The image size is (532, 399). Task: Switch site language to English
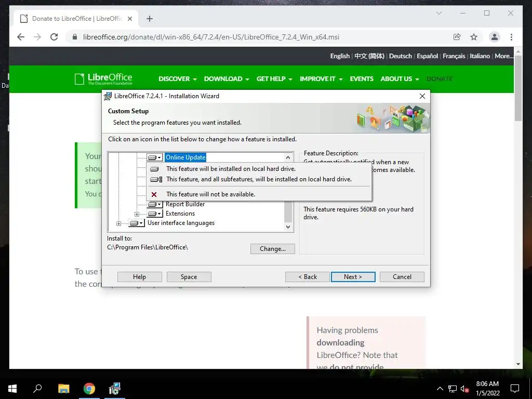(340, 56)
